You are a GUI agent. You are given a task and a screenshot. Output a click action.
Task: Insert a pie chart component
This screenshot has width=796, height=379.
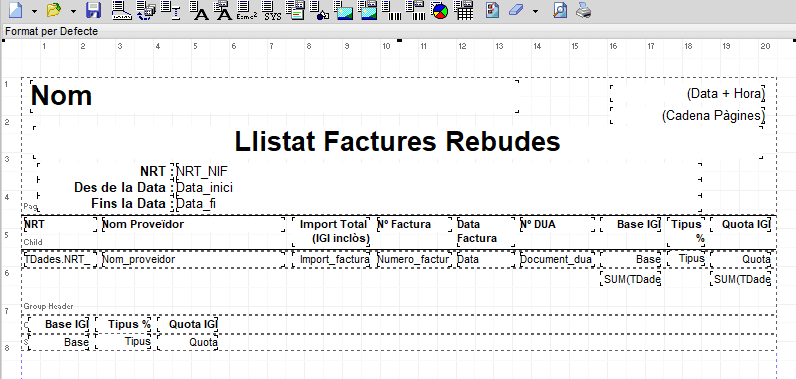[x=441, y=10]
